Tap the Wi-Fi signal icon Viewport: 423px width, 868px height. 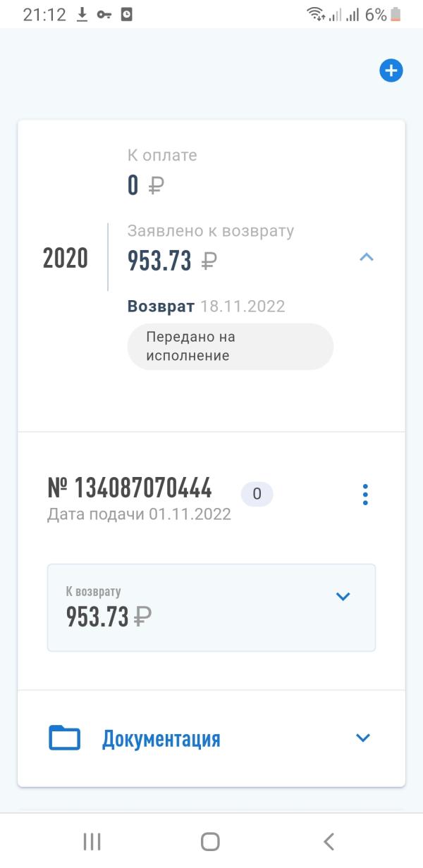(315, 14)
